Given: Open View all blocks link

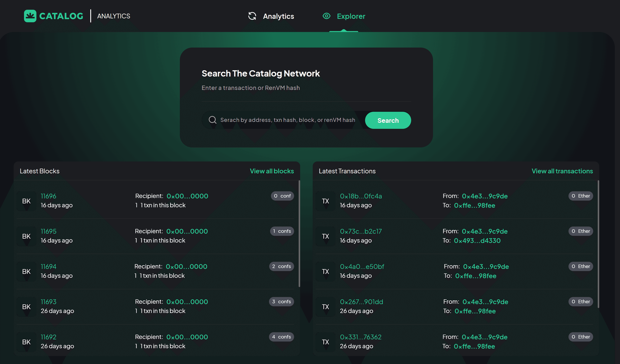Looking at the screenshot, I should click(272, 171).
